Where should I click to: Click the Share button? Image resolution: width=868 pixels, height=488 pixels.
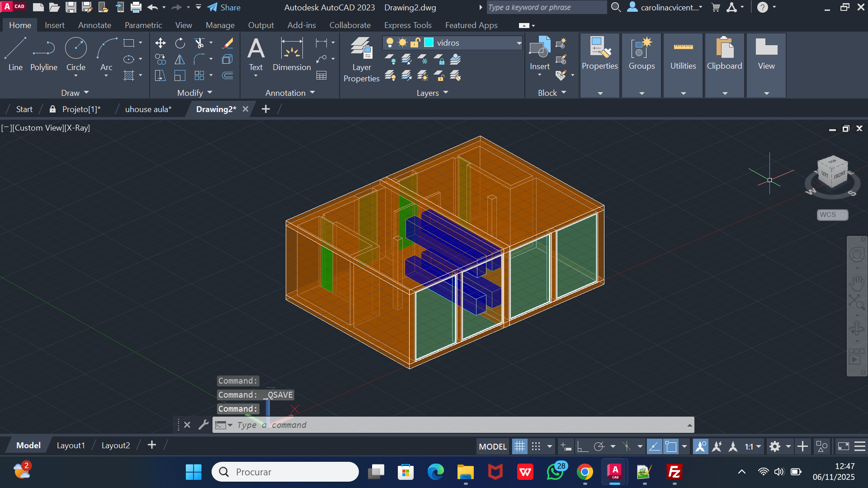point(224,7)
